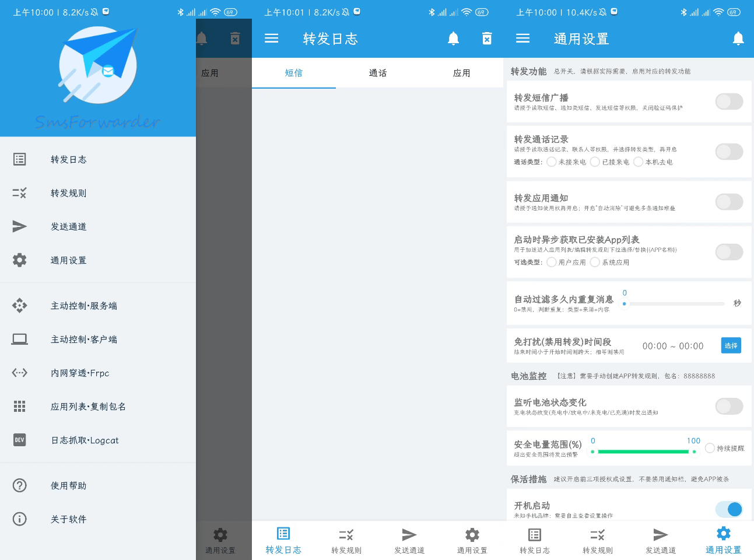This screenshot has height=560, width=754.
Task: Switch to 通话 log tab
Action: (378, 73)
